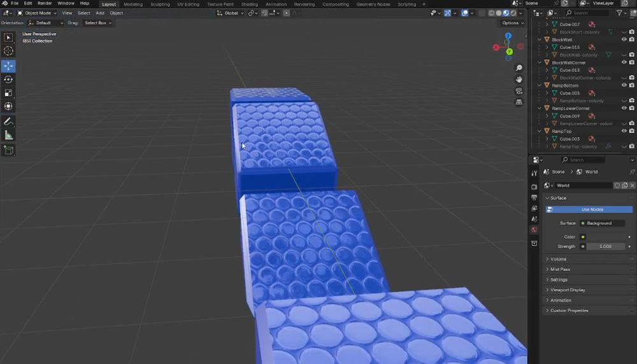
Task: Click the Use Nodes button
Action: click(589, 209)
